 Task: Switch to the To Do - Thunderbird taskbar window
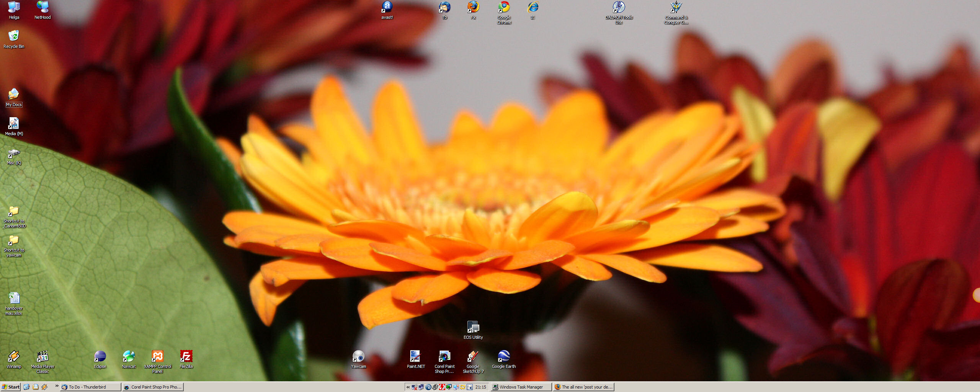[91, 387]
